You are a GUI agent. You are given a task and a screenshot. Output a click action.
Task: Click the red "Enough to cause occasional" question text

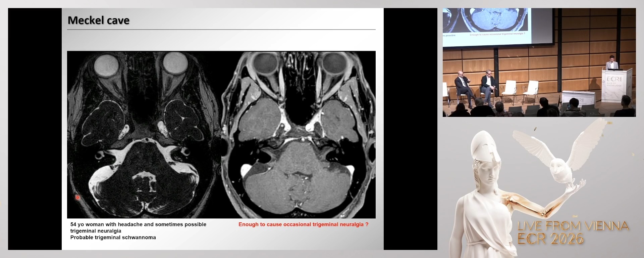(303, 224)
